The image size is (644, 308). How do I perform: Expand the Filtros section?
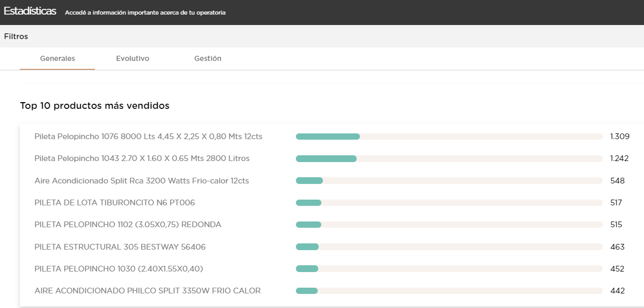coord(16,36)
